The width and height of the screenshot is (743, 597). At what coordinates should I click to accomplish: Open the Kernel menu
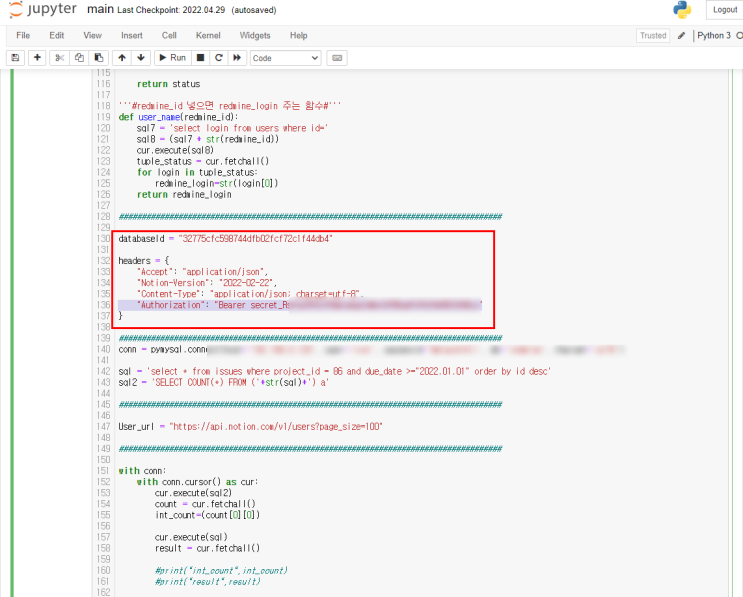[208, 36]
